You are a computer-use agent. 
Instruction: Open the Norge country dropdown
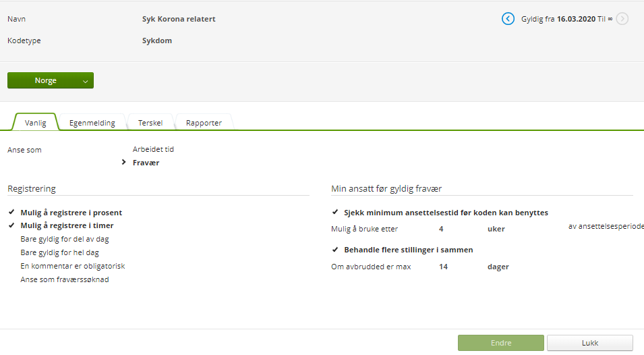(x=51, y=80)
